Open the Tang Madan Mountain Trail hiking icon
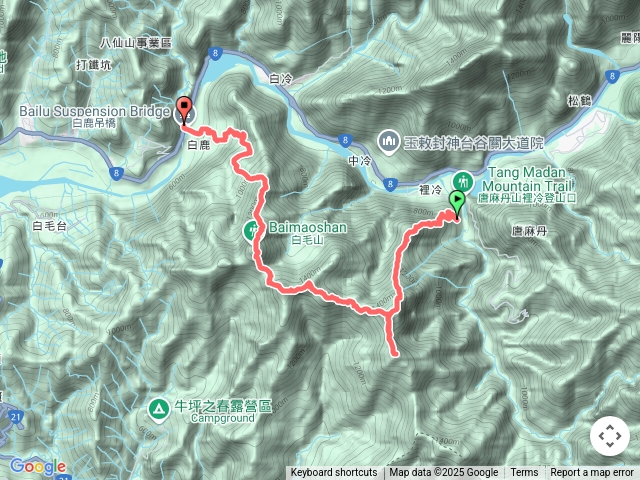Screen dimensions: 640x480 point(463,180)
